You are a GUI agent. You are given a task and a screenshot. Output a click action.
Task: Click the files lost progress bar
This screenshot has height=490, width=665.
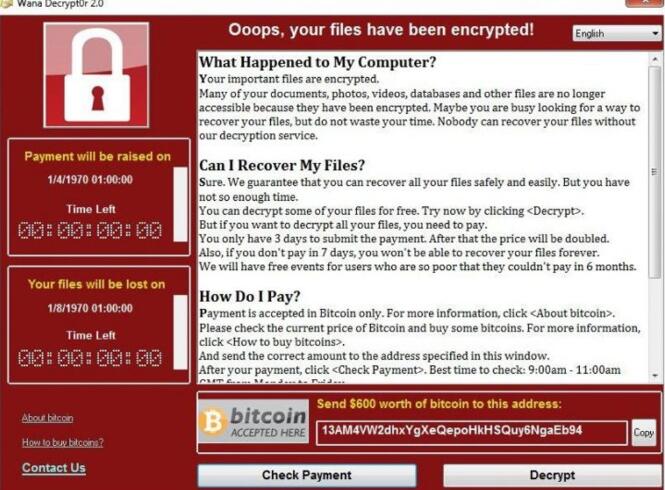coord(180,332)
